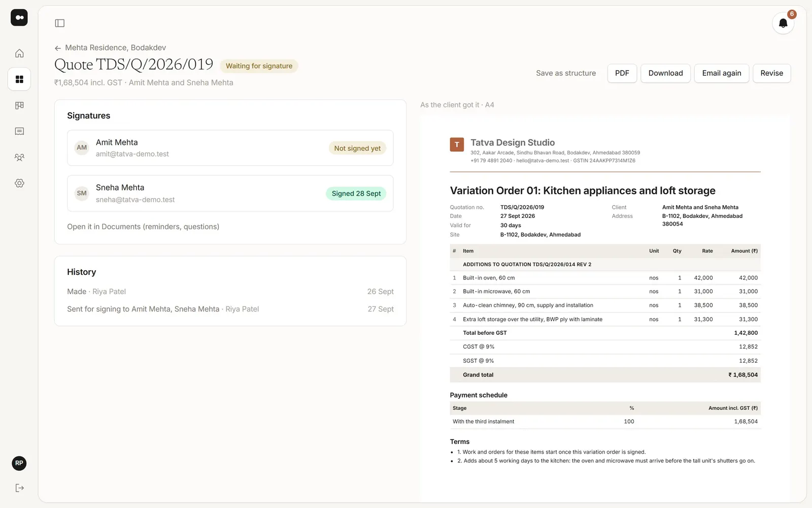
Task: Select the projects grid icon
Action: click(x=19, y=79)
